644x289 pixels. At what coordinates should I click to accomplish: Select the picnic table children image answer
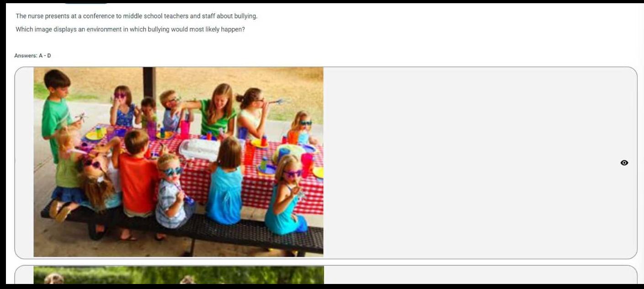point(178,162)
